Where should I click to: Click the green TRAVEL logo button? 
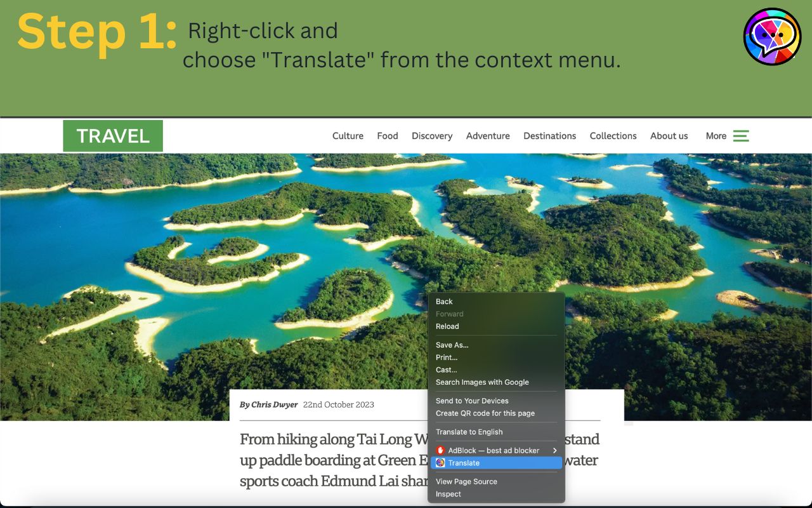coord(113,136)
